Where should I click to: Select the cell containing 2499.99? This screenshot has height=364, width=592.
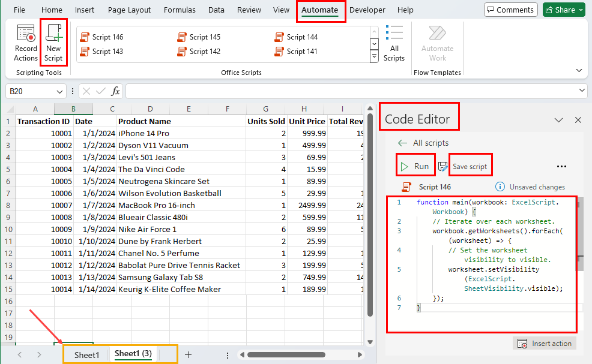click(307, 206)
